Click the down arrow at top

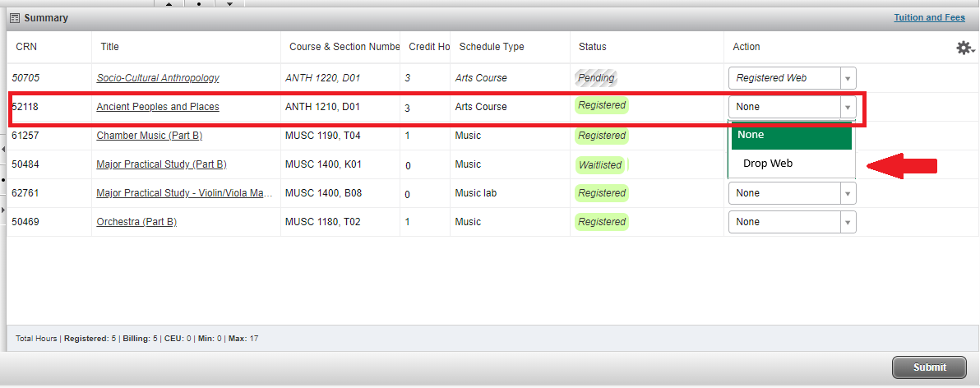click(229, 3)
